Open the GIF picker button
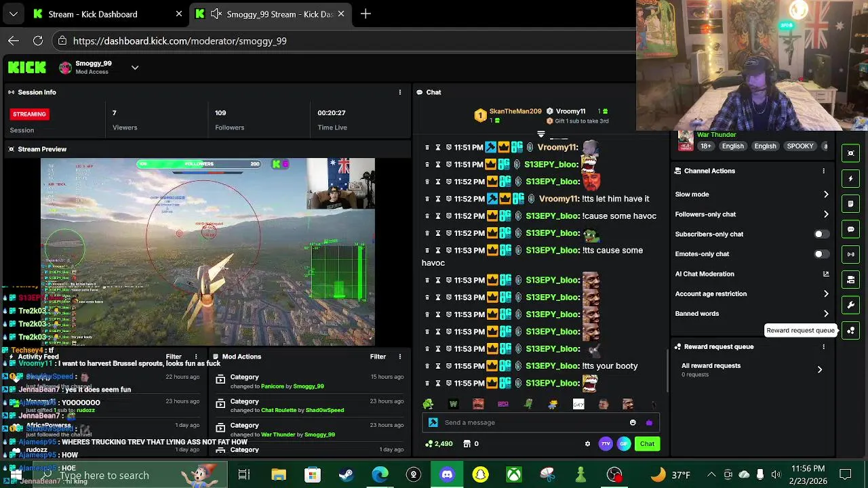Image resolution: width=868 pixels, height=488 pixels. tap(624, 444)
